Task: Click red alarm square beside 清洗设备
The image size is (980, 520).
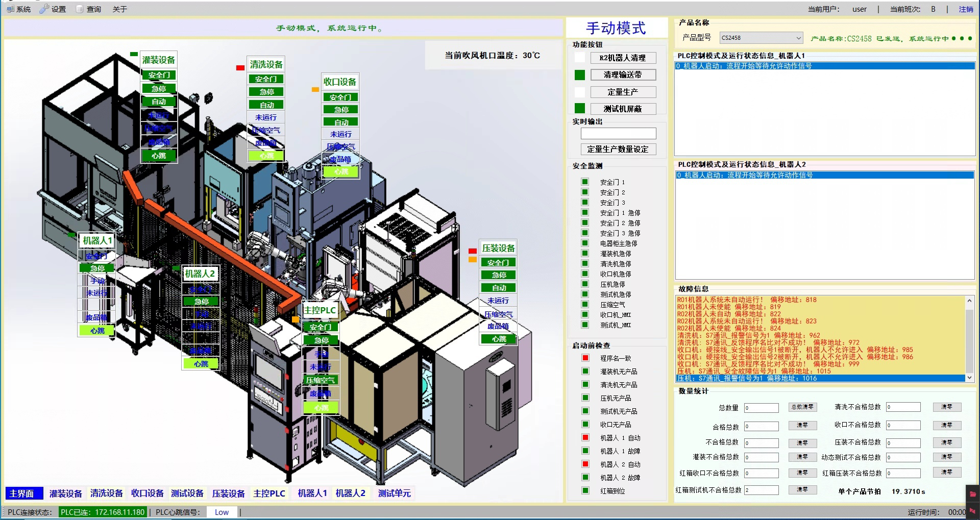Action: [x=240, y=67]
